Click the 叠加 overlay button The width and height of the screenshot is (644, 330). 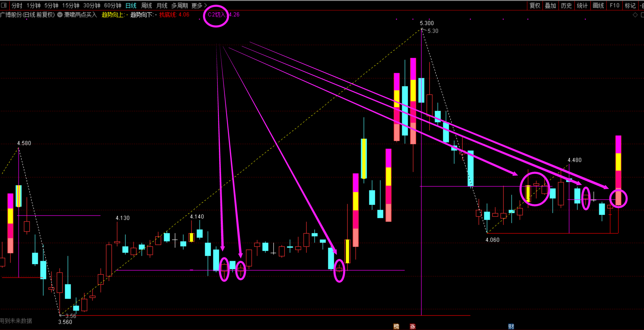coord(550,5)
